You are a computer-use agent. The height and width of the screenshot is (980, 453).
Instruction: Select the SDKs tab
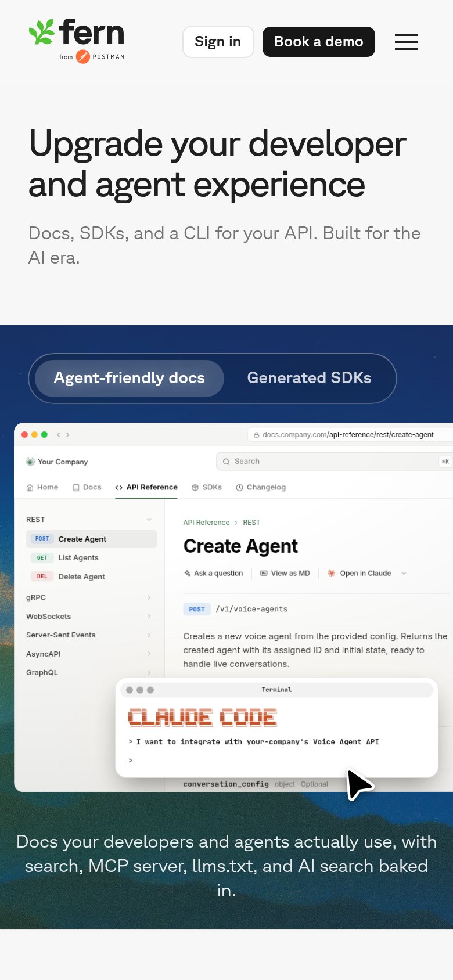207,487
